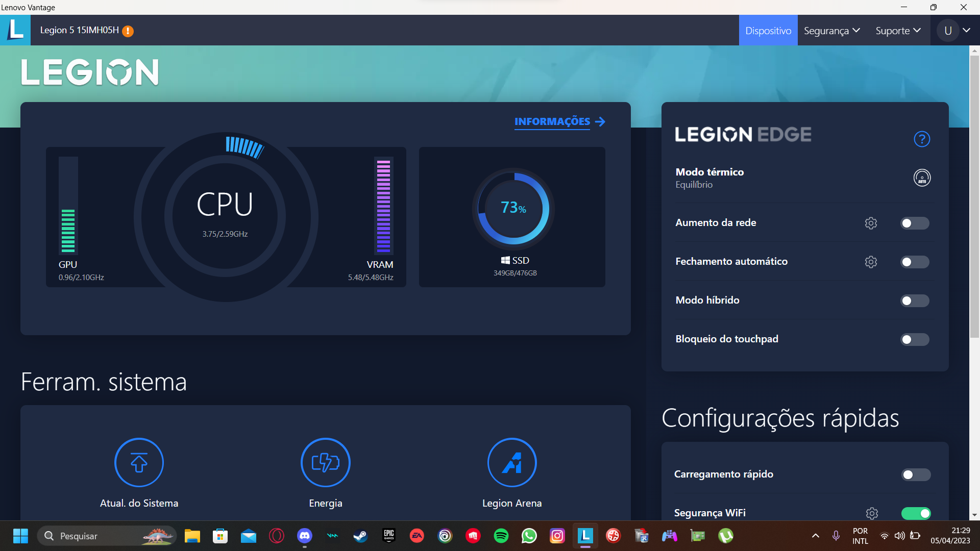Click the INFORMAÇÕES arrow icon
The height and width of the screenshot is (551, 980).
tap(600, 121)
